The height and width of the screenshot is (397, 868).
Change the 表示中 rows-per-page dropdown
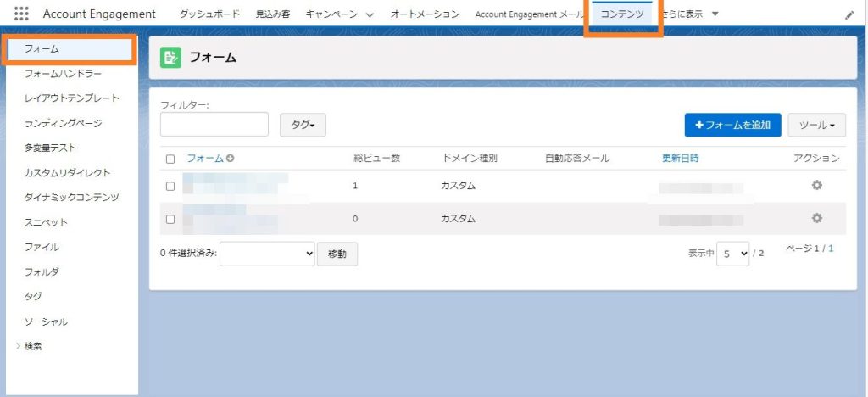733,254
